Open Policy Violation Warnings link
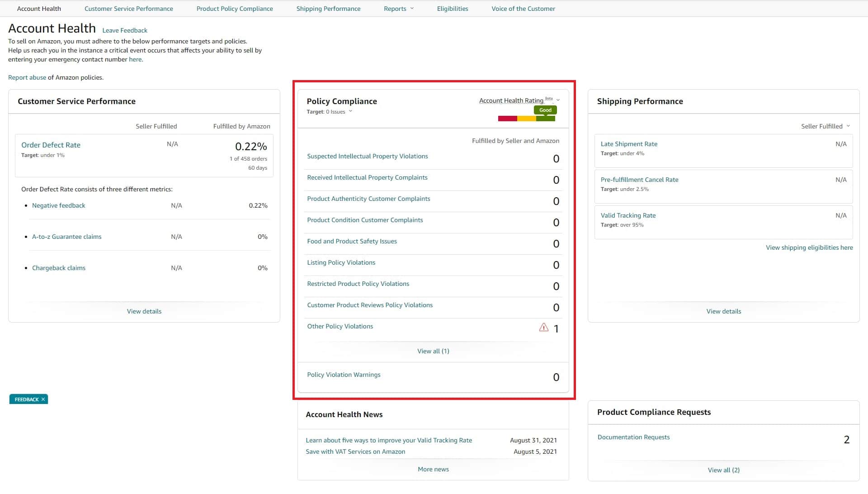This screenshot has width=868, height=494. pos(344,375)
